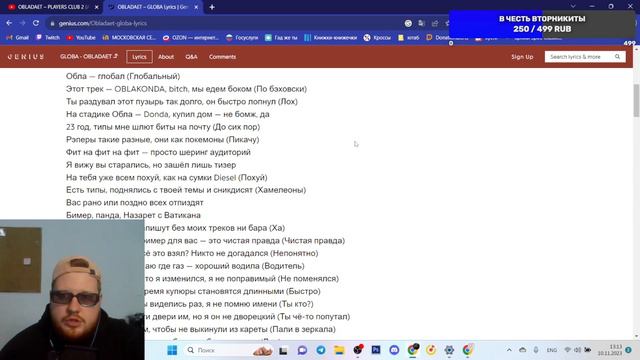Open Telegram from the taskbar

321,350
